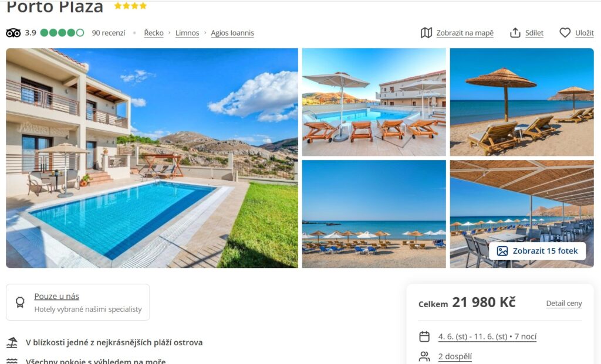601x364 pixels.
Task: Open the large villa pool photo
Action: 152,158
